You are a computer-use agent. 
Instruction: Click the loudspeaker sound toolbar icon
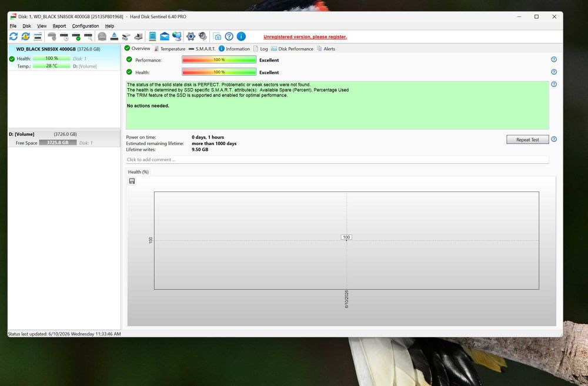click(203, 36)
